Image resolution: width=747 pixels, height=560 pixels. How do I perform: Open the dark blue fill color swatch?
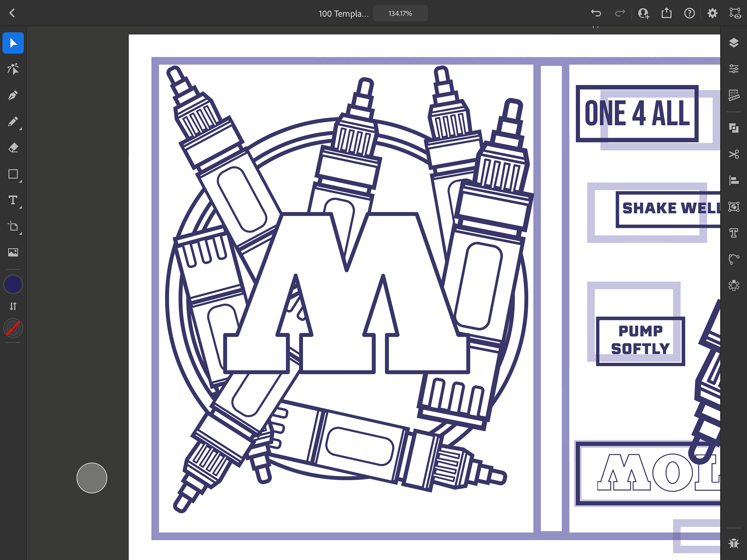click(13, 284)
